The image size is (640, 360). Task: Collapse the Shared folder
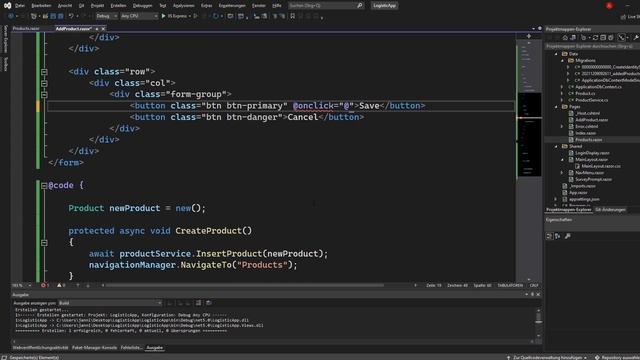tap(556, 146)
